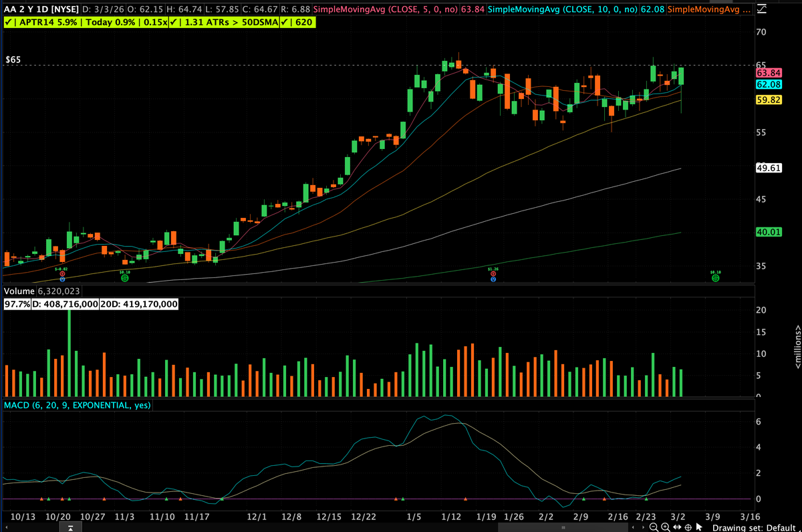Click the blue conference call icon near 10/20
This screenshot has width=802, height=532.
tap(61, 279)
